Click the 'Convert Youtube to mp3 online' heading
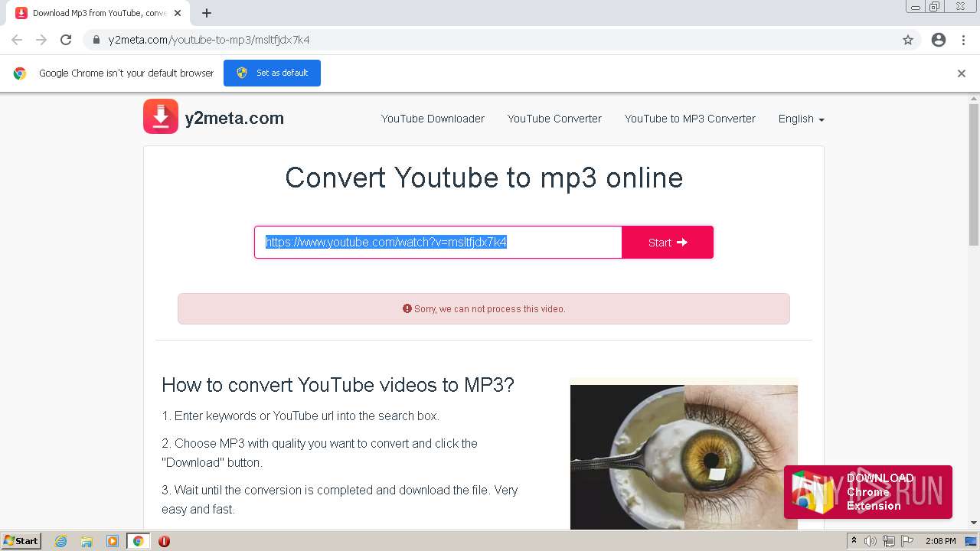The height and width of the screenshot is (551, 980). 484,178
